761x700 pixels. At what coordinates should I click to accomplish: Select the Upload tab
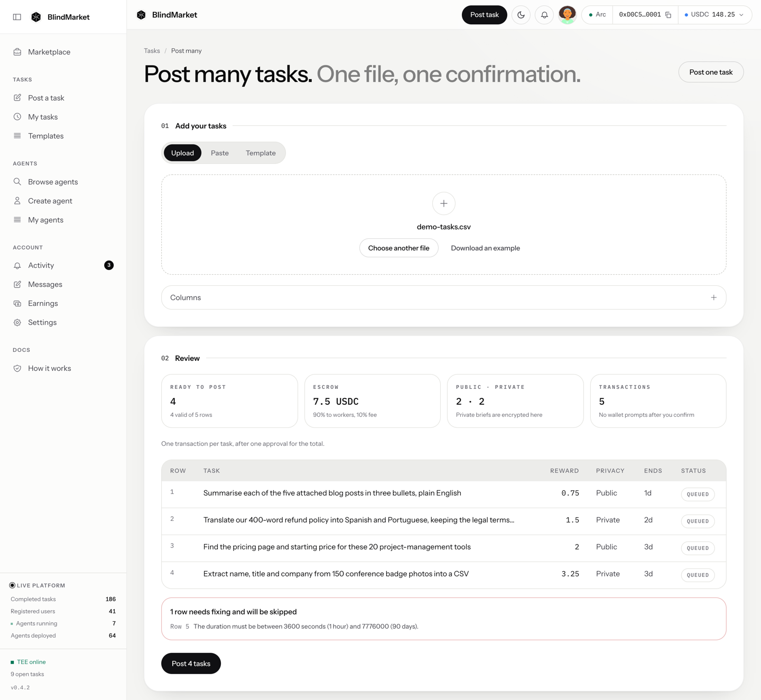(182, 153)
